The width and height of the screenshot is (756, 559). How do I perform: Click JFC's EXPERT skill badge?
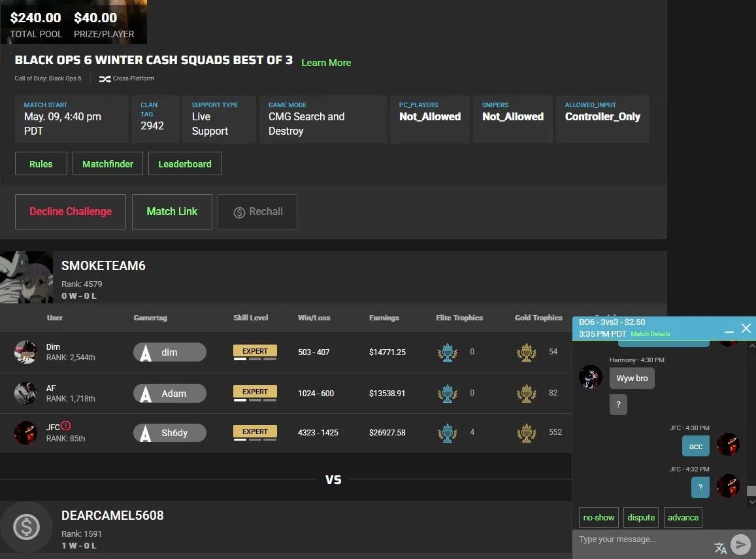[255, 432]
